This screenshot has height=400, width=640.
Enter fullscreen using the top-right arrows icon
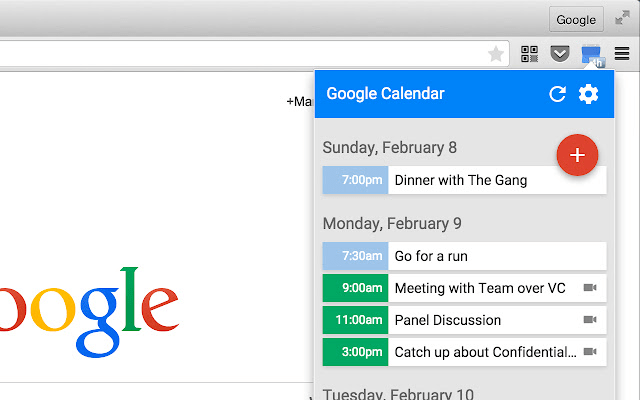[622, 18]
